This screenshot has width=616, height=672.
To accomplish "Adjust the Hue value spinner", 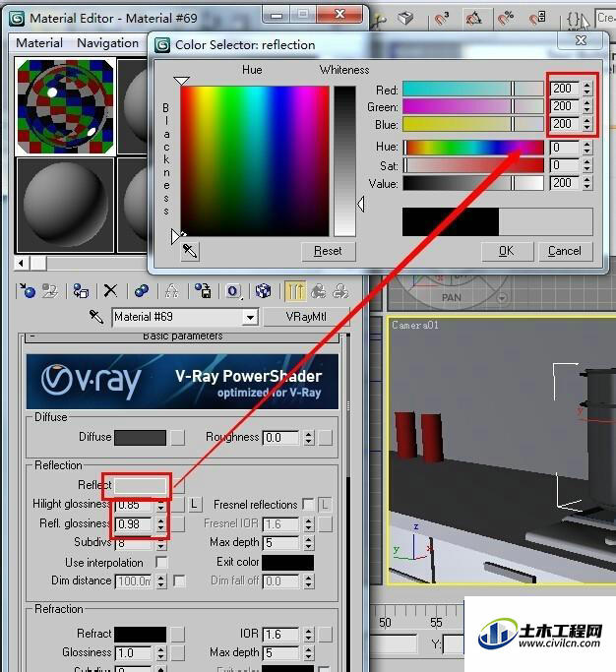I will pos(587,148).
